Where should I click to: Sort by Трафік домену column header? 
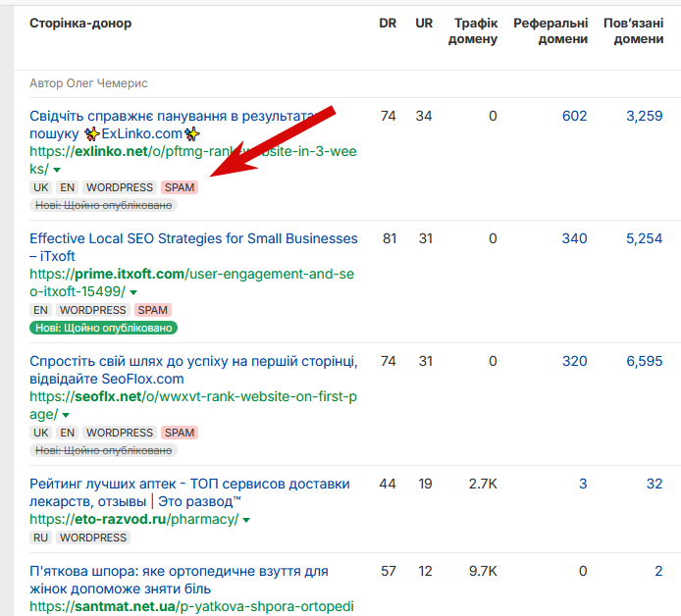pos(473,30)
